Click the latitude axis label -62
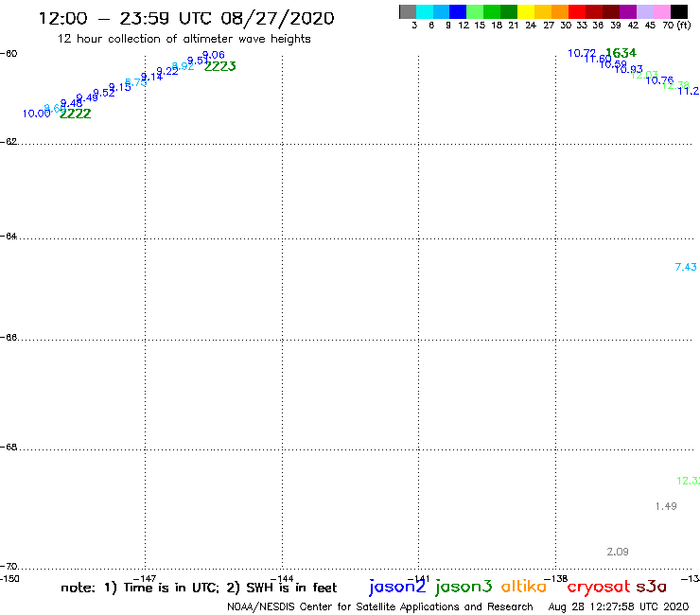The image size is (700, 615). [x=9, y=142]
